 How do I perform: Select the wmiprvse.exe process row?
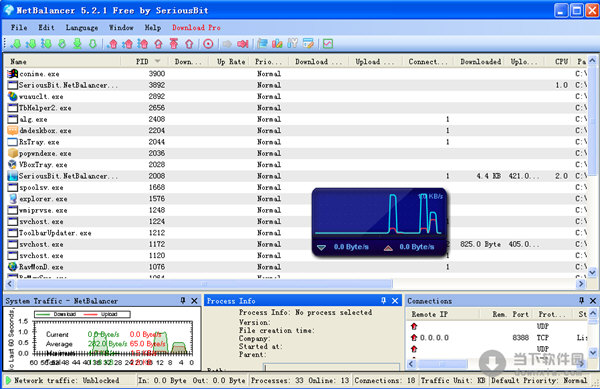(x=297, y=210)
